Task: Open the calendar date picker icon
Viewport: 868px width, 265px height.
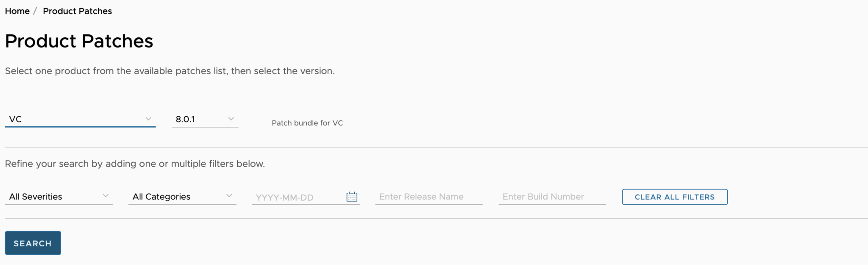Action: (351, 197)
